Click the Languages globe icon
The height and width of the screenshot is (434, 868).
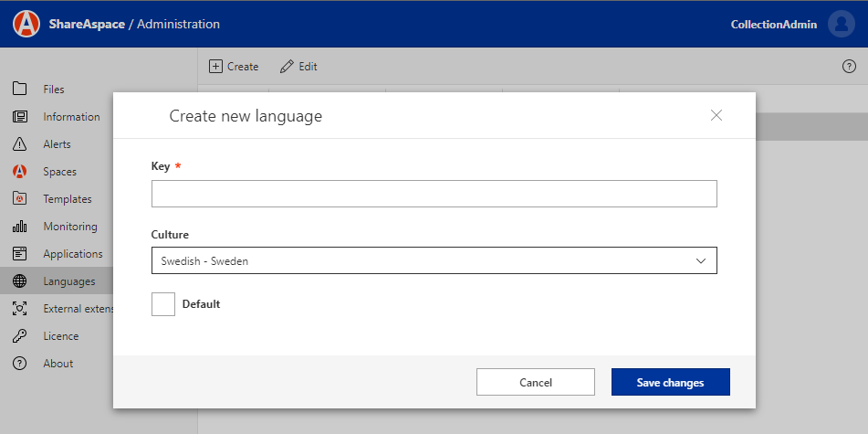click(19, 281)
